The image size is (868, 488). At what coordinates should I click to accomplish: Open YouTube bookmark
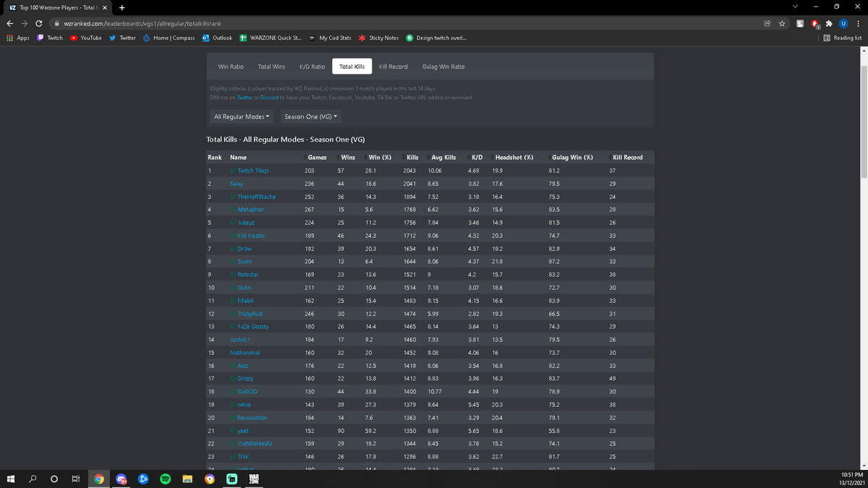click(x=86, y=38)
